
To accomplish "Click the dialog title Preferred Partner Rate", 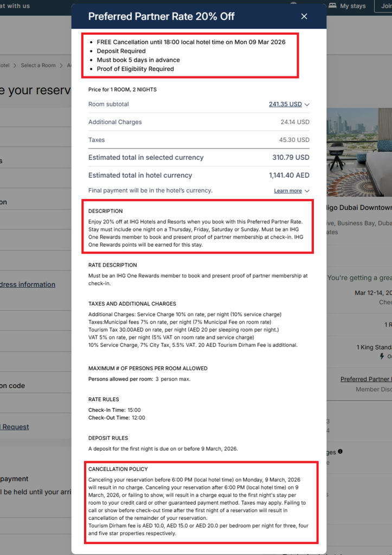I will [x=161, y=16].
